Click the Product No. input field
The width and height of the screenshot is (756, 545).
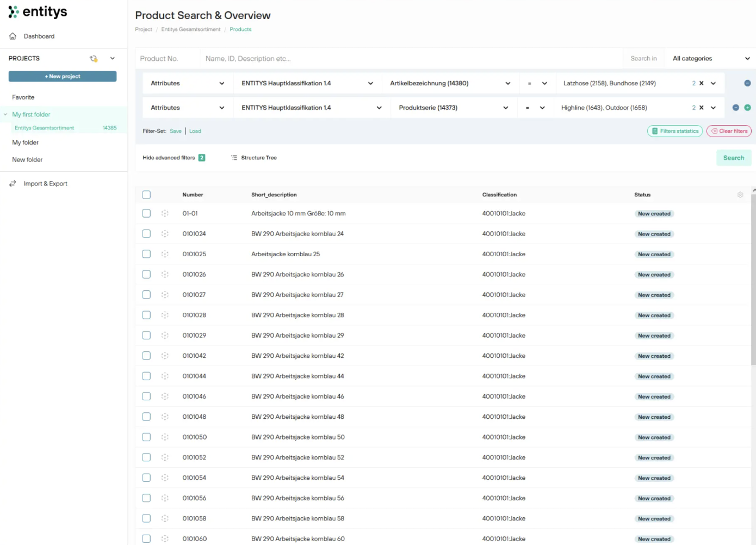pyautogui.click(x=168, y=59)
